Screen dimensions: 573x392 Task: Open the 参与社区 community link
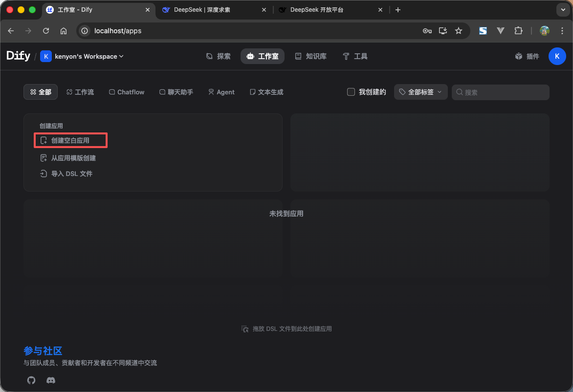(x=44, y=351)
